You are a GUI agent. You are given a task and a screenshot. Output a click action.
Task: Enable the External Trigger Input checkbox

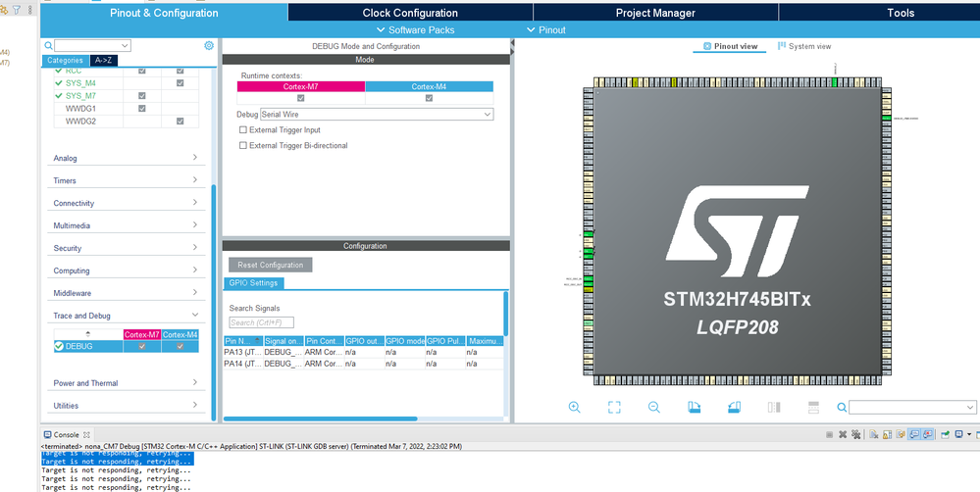tap(243, 130)
